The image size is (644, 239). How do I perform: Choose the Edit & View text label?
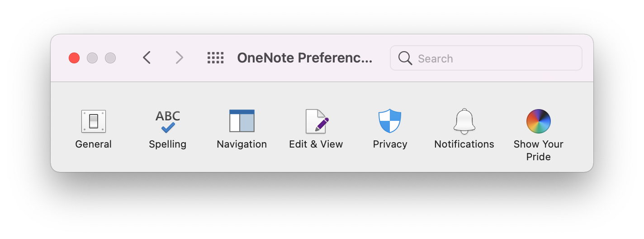[316, 144]
